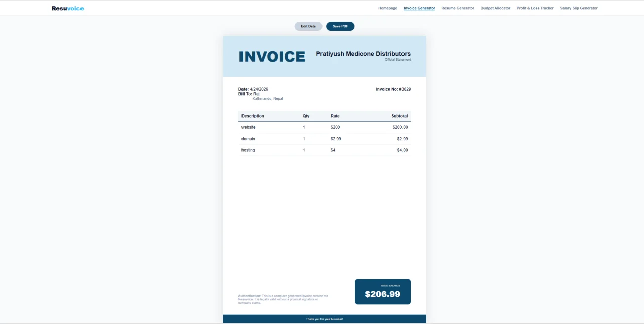Screen dimensions: 644x324
Task: Click the $4 rate for hosting
Action: pos(333,150)
